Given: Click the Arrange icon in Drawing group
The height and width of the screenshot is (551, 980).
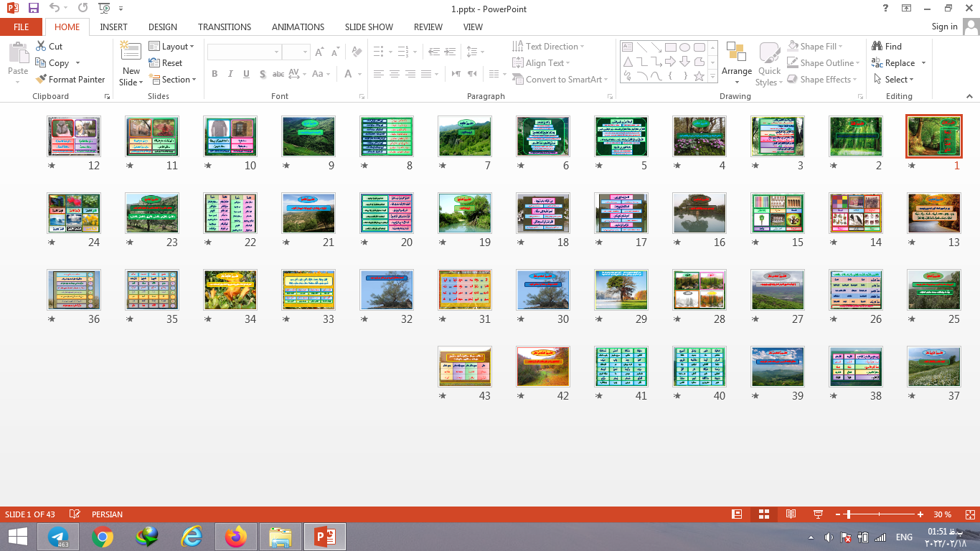Looking at the screenshot, I should tap(736, 52).
